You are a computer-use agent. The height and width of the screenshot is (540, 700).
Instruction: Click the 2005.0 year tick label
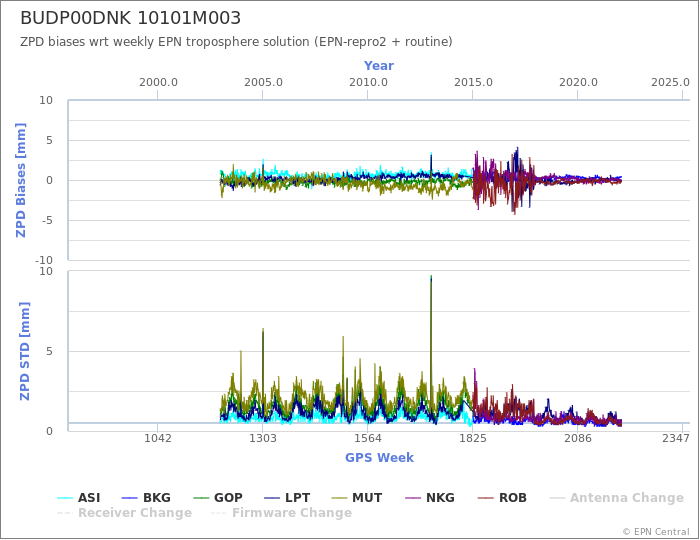coord(263,83)
